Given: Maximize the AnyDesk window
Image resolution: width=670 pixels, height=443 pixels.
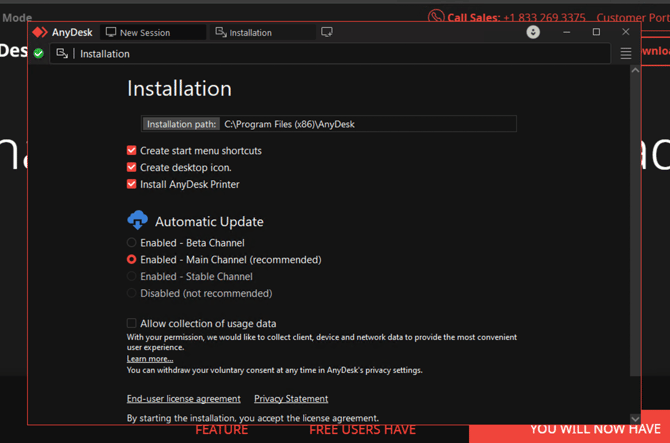Looking at the screenshot, I should [596, 32].
